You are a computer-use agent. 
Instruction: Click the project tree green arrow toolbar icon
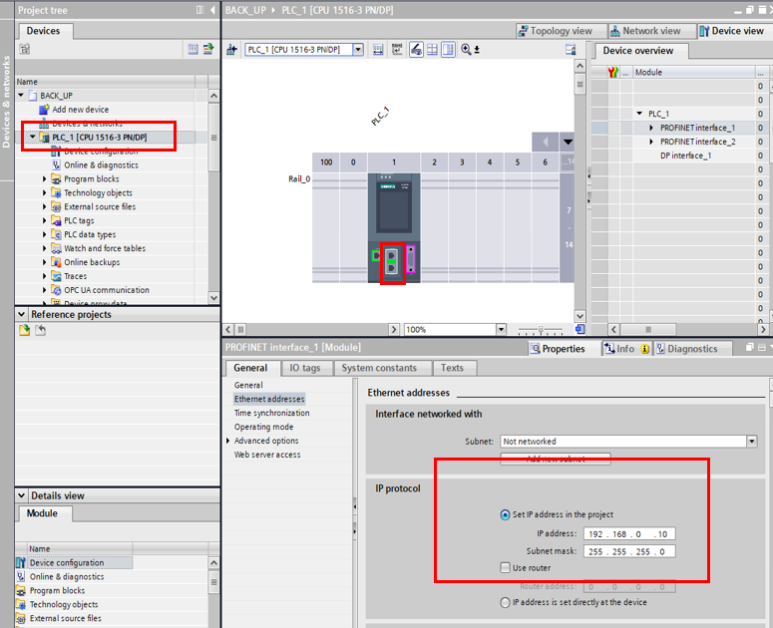click(208, 49)
